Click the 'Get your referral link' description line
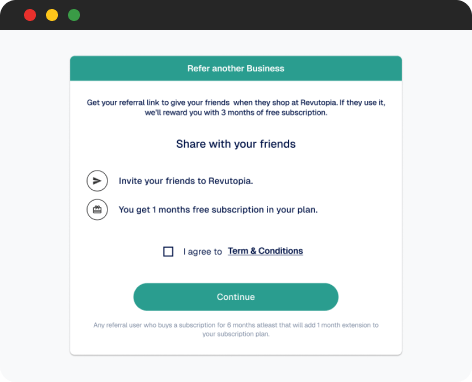 point(236,103)
